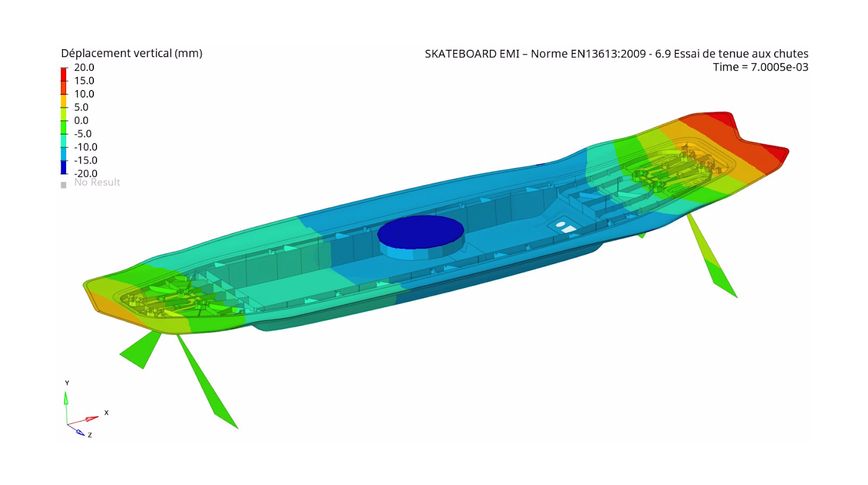This screenshot has width=868, height=485.
Task: Click the green Y axis arrow
Action: (x=66, y=399)
